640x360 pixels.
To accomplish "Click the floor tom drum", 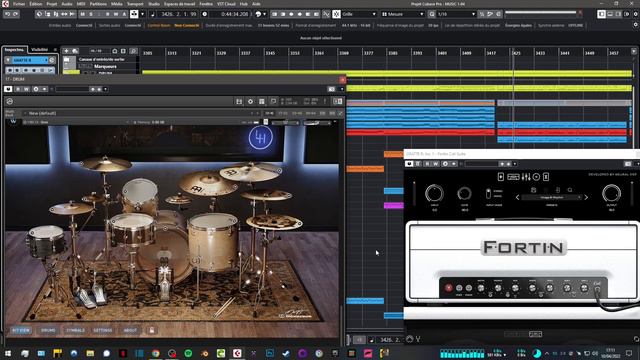I will click(x=213, y=242).
